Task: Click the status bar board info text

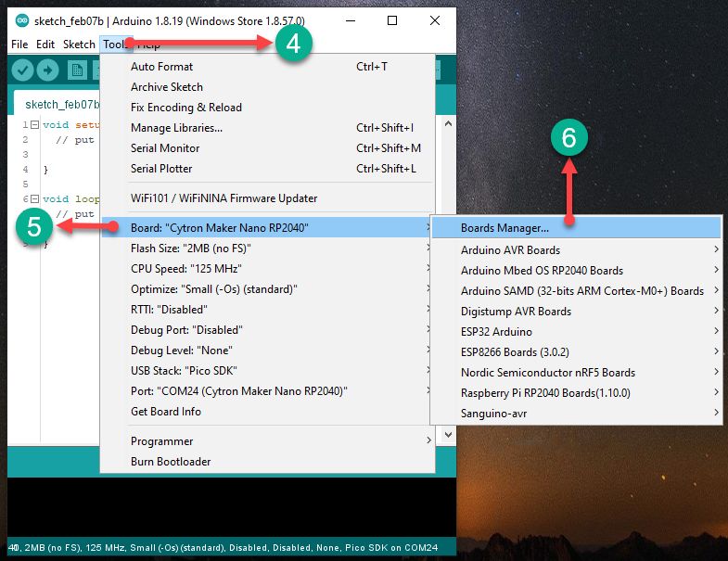Action: [x=224, y=547]
